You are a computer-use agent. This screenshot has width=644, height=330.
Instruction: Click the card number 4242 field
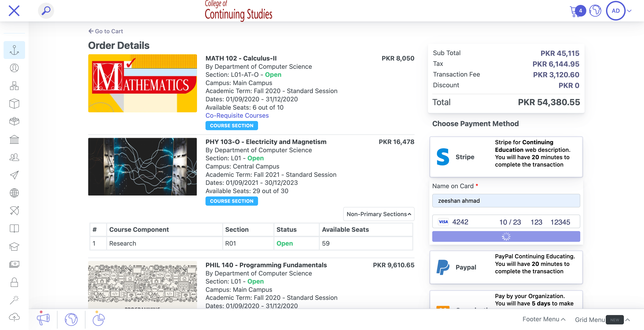coord(460,222)
